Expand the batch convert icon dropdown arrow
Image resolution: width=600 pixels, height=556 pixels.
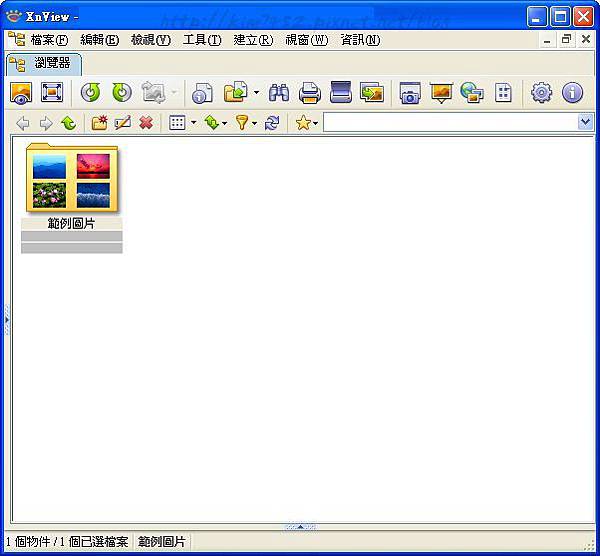click(x=256, y=93)
